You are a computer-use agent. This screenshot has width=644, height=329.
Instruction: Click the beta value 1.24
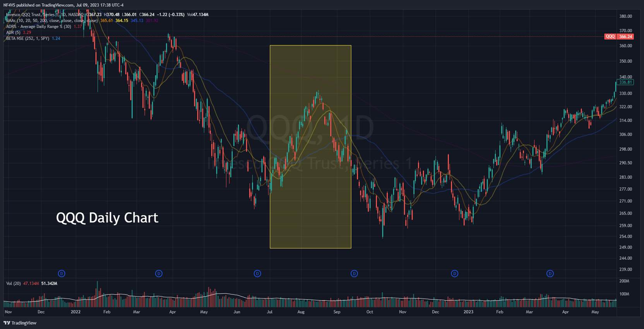pos(56,39)
